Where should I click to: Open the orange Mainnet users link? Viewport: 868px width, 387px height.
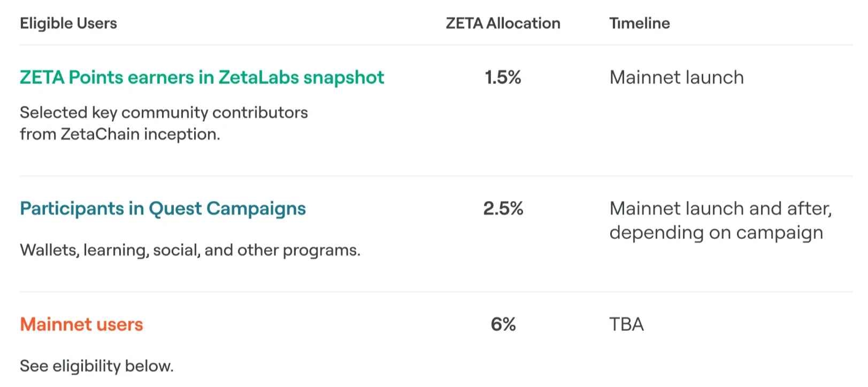click(81, 324)
